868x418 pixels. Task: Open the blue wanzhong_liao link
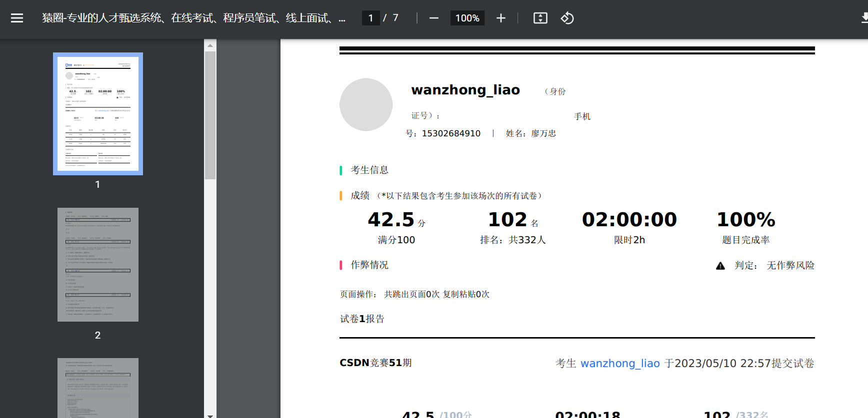pos(620,364)
